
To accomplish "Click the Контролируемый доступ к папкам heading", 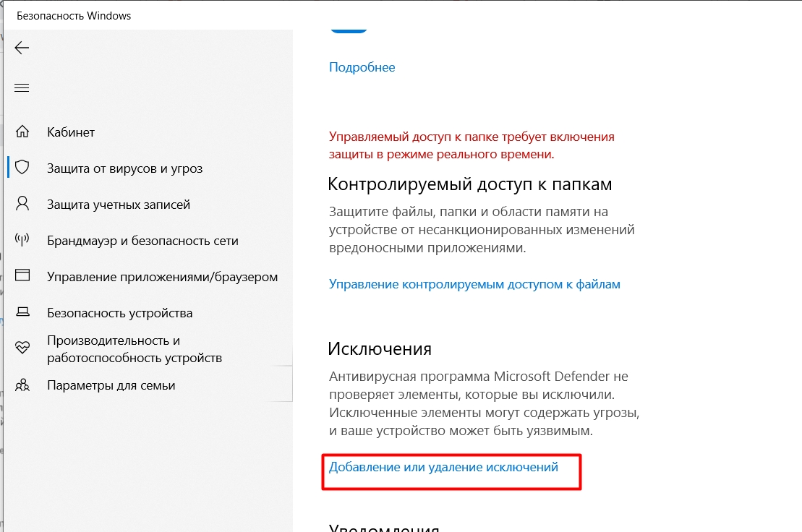I will point(469,184).
